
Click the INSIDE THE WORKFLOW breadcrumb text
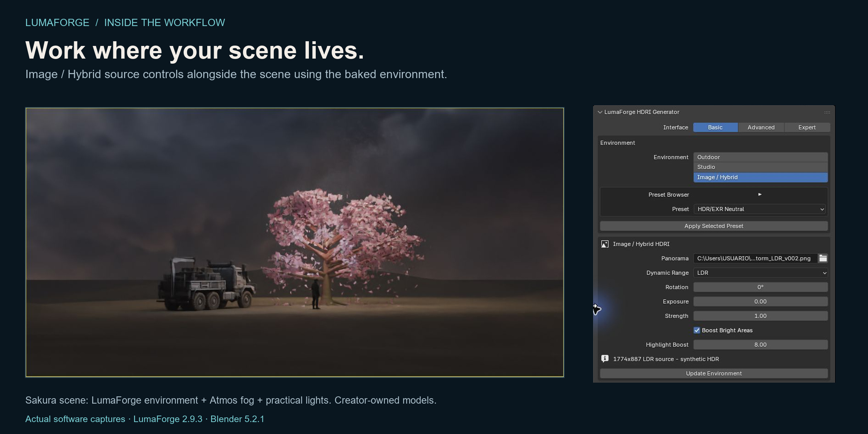click(x=165, y=22)
